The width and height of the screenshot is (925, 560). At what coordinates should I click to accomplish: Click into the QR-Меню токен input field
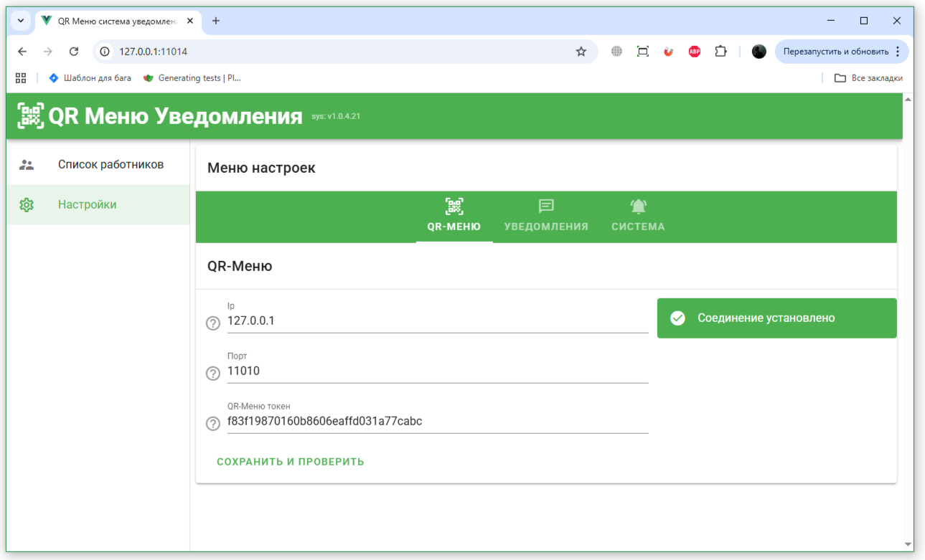tap(437, 422)
